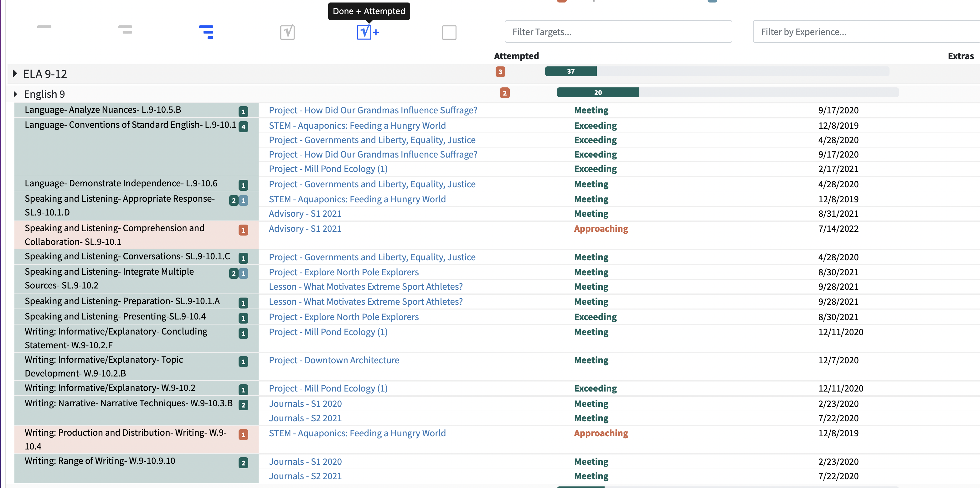The image size is (980, 488).
Task: Open Project - Downtown Architecture link
Action: 334,360
